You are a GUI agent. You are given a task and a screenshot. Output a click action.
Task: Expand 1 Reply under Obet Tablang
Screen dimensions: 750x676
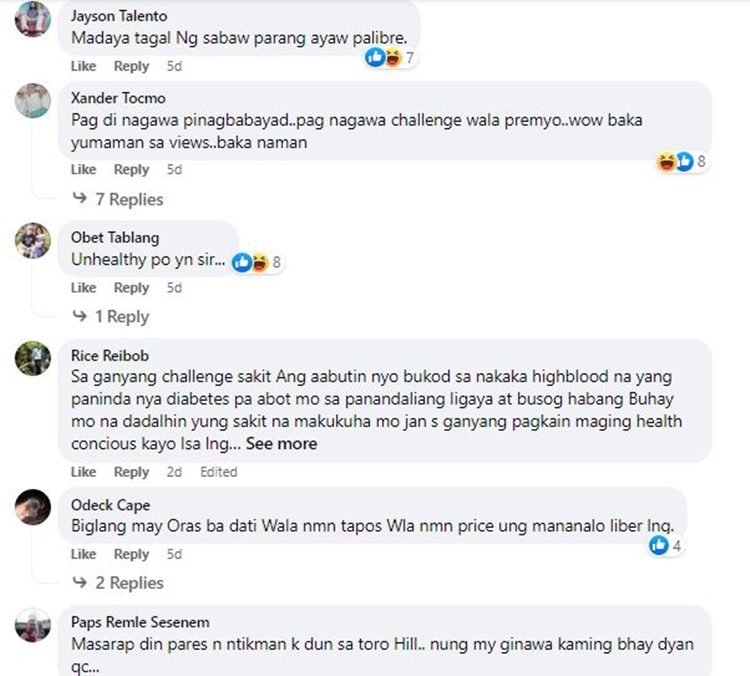point(111,316)
